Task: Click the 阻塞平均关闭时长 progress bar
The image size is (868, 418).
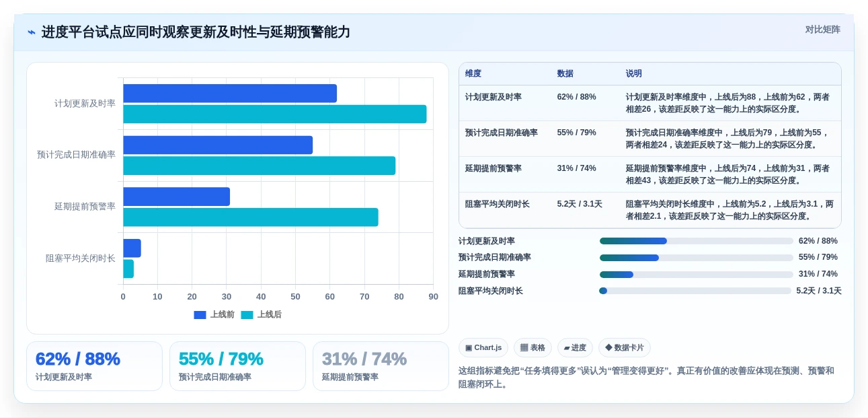Action: point(695,291)
